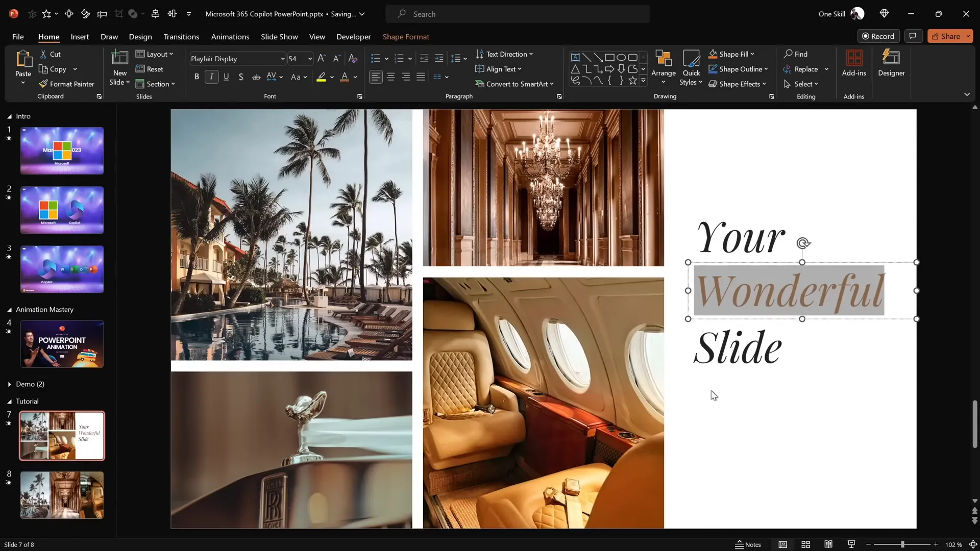
Task: Click the rotate handle above text box
Action: (803, 243)
